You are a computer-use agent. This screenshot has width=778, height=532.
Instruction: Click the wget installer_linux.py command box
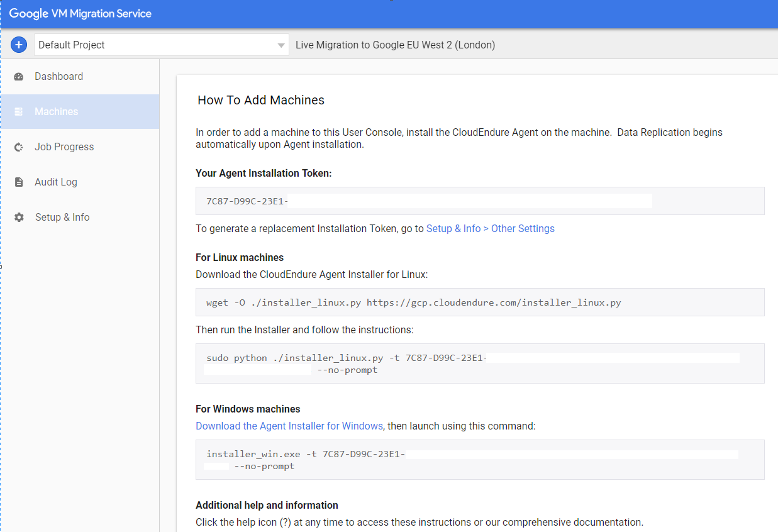[480, 302]
